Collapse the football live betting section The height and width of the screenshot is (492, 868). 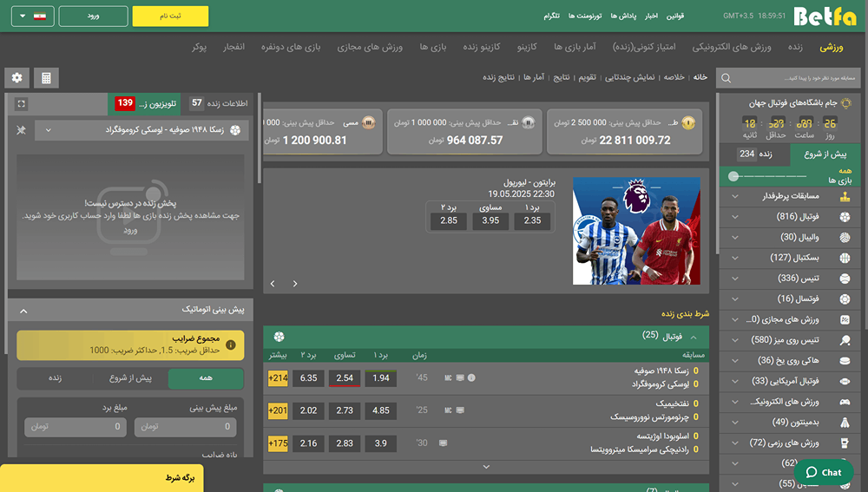(694, 337)
